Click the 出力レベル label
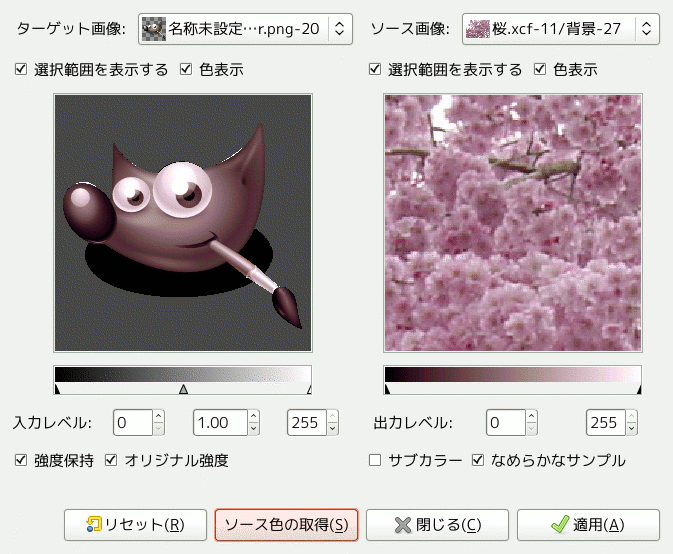 click(x=413, y=423)
